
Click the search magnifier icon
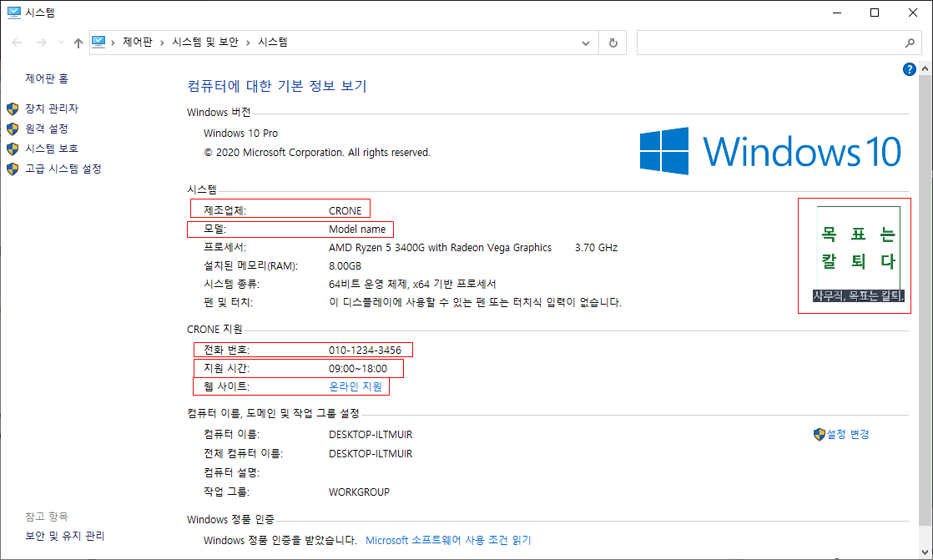click(910, 43)
